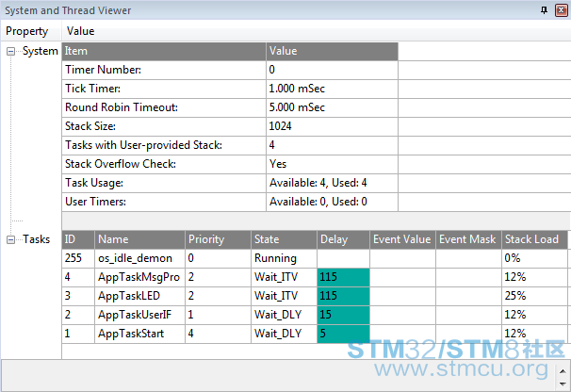Click priority 1 of AppTaskUserIF
The image size is (571, 392).
pyautogui.click(x=218, y=315)
